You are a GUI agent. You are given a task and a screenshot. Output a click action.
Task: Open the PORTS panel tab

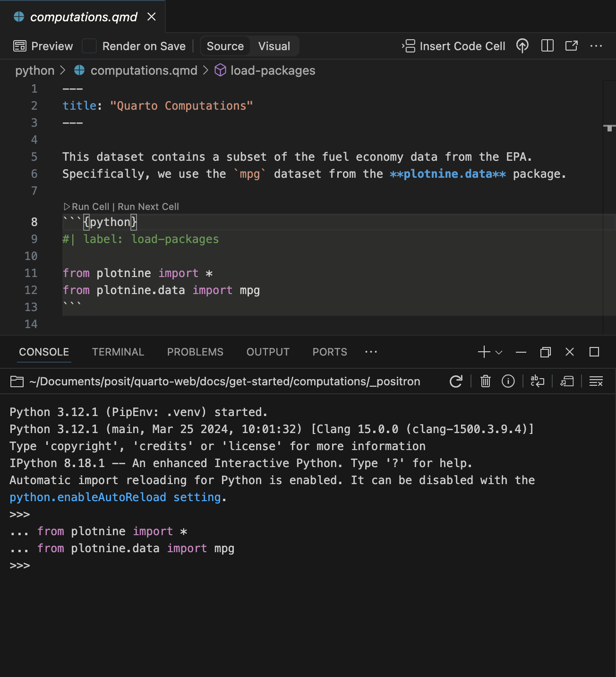[x=330, y=352]
